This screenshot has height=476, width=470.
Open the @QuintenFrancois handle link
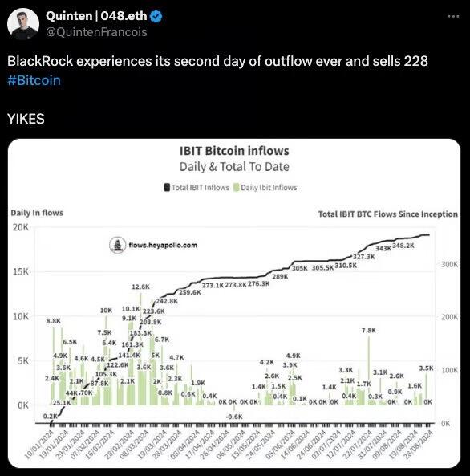(96, 32)
